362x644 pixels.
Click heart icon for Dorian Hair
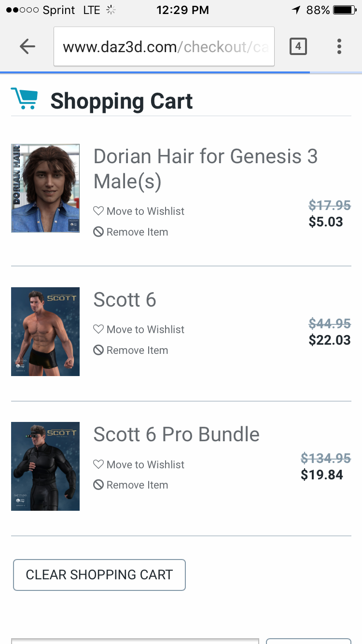coord(98,211)
